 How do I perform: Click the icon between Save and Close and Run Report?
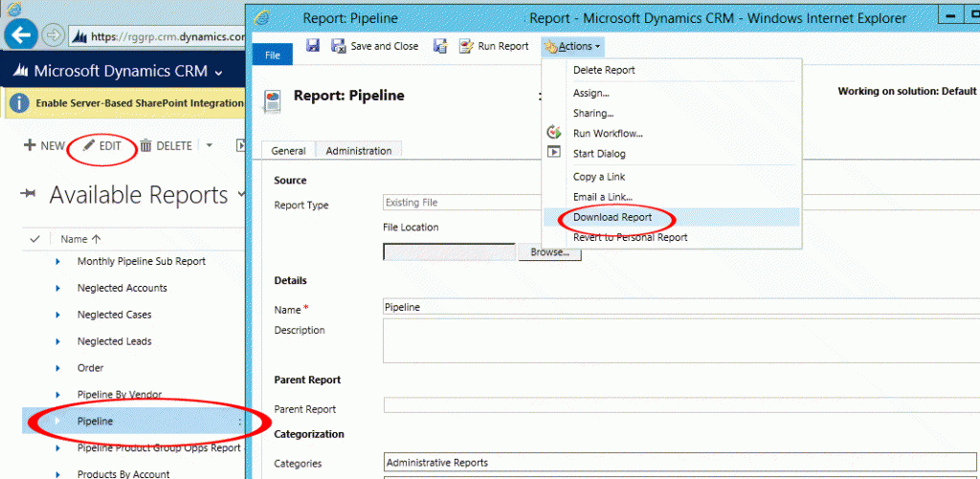pos(440,46)
